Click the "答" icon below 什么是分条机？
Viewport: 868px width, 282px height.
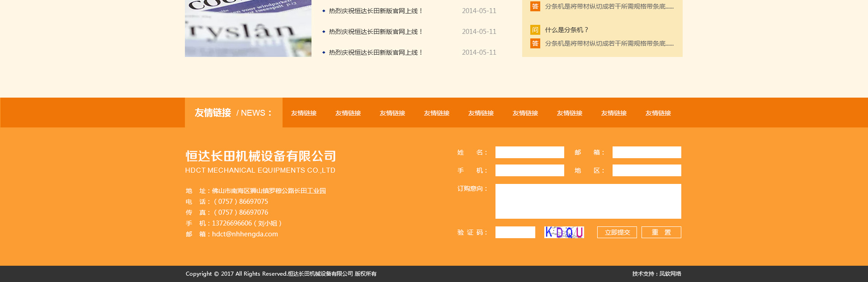pyautogui.click(x=535, y=43)
